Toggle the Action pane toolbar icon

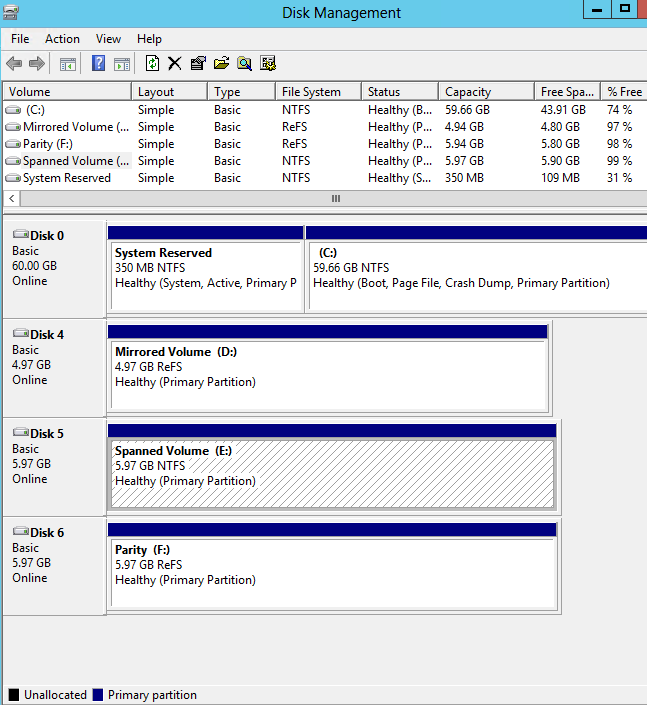pyautogui.click(x=122, y=64)
